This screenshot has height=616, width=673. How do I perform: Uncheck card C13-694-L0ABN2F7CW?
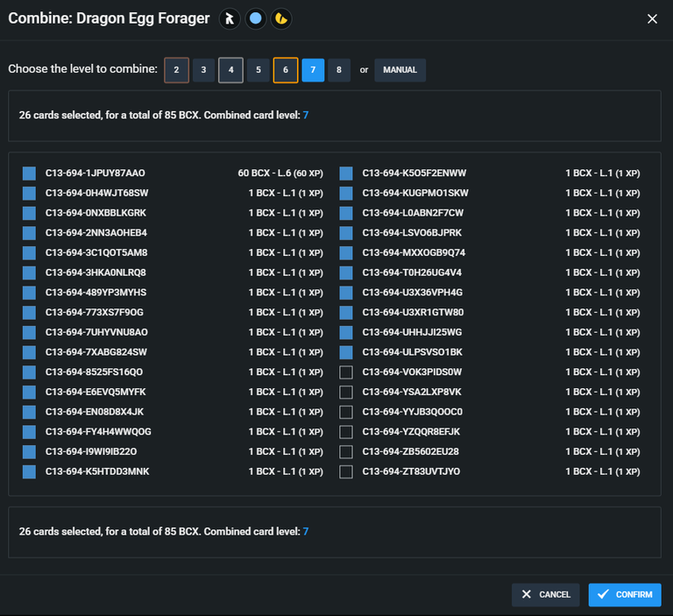pos(346,213)
